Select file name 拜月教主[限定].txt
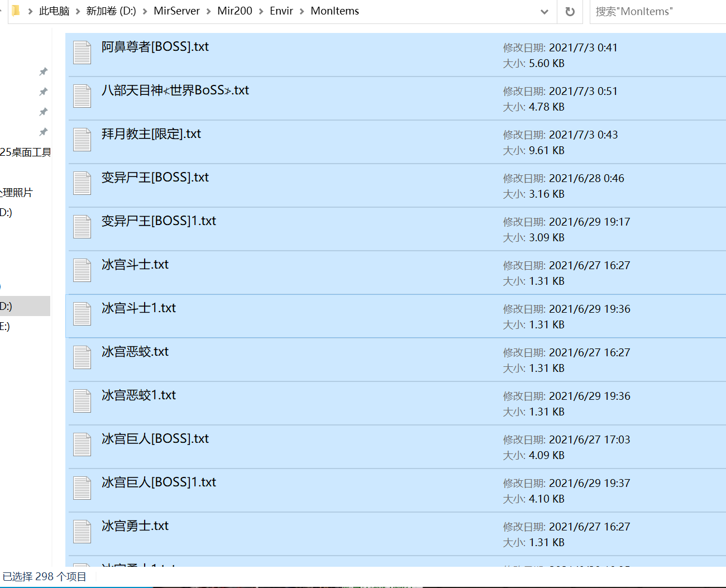The width and height of the screenshot is (726, 588). 151,134
